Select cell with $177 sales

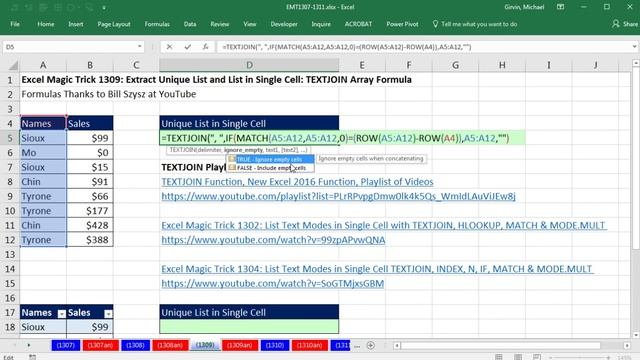[x=90, y=211]
